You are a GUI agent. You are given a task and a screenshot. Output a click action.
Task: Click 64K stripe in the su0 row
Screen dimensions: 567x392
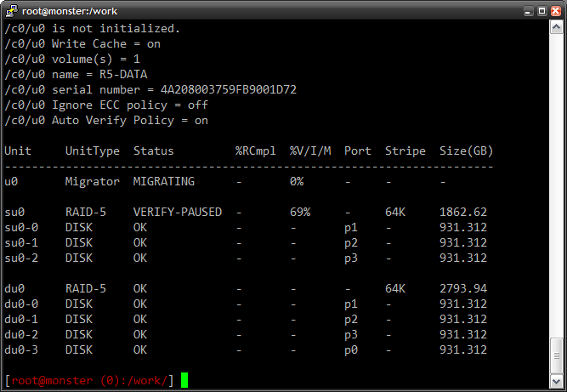coord(395,213)
